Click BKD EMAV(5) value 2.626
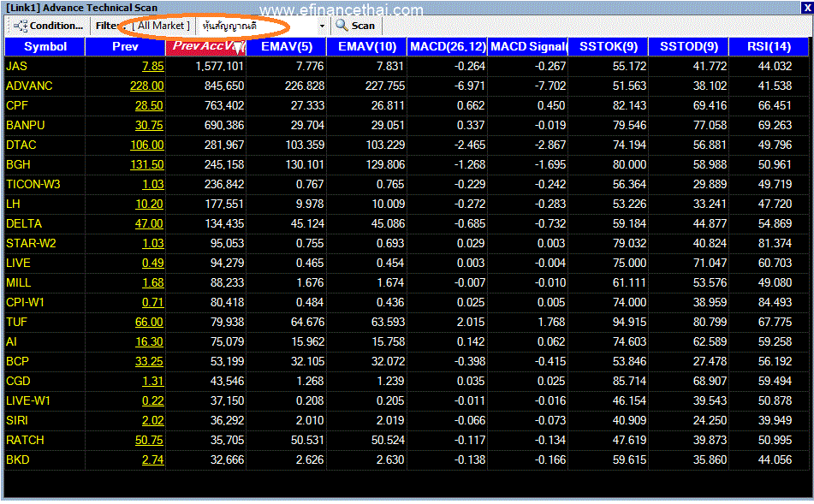814x504 pixels. tap(310, 460)
